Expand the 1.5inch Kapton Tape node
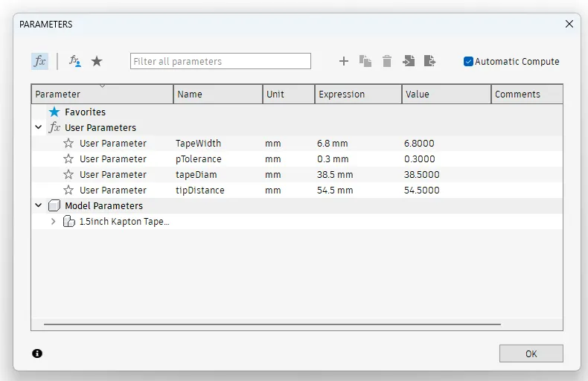 (x=54, y=221)
